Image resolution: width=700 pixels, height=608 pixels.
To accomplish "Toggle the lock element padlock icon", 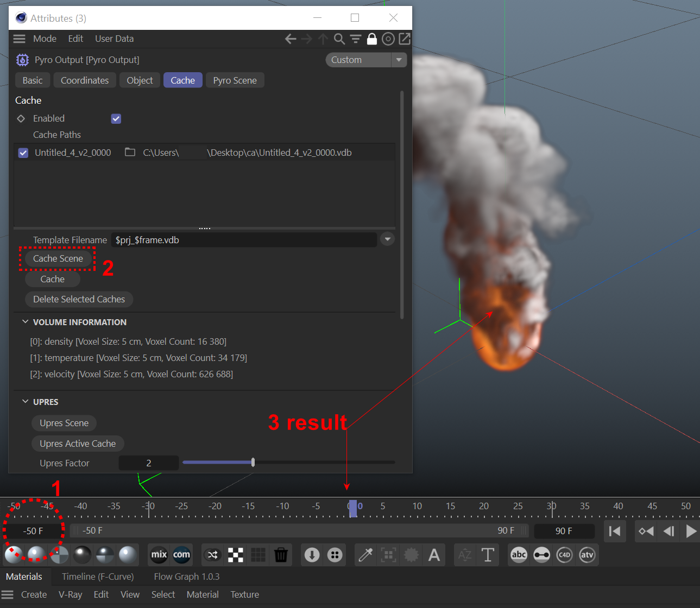I will (x=372, y=39).
